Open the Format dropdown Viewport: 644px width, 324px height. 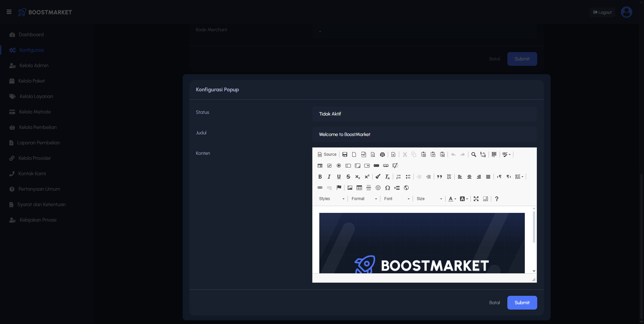(x=364, y=199)
